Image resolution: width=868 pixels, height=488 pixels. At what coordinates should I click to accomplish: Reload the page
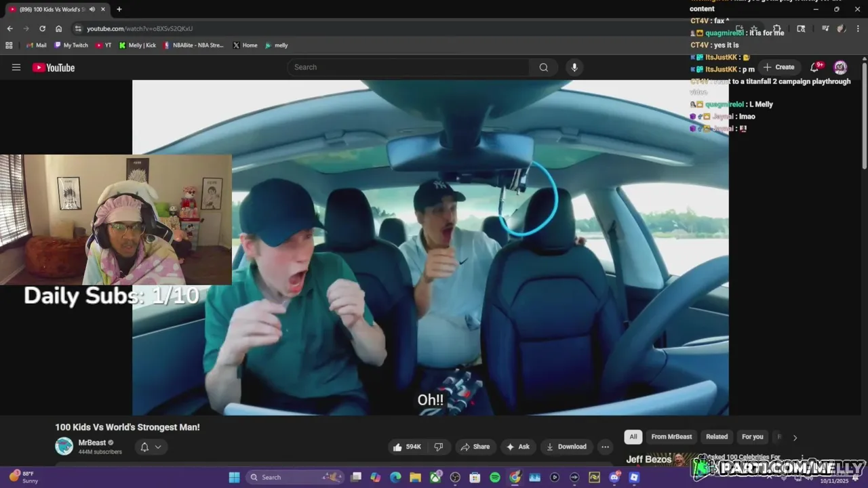(42, 28)
